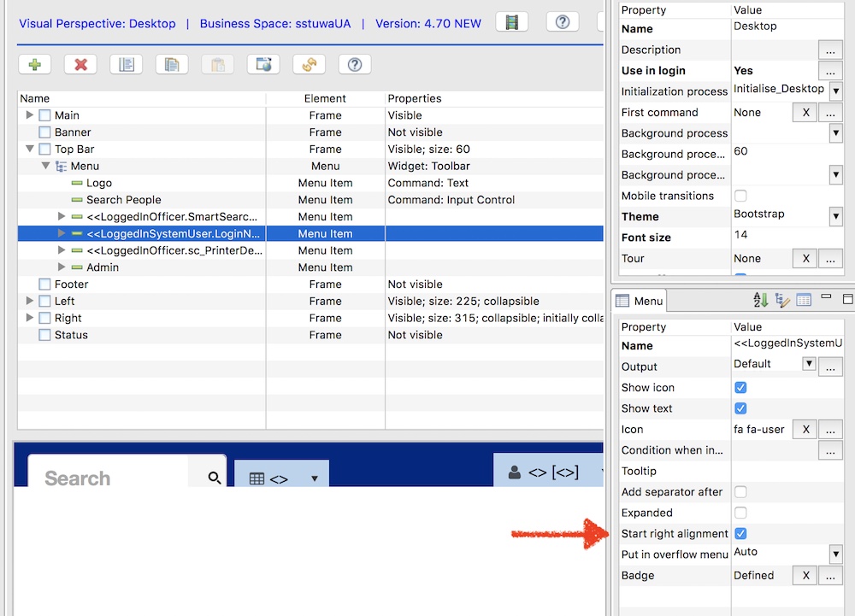
Task: Click the Font size value field showing 14
Action: [x=787, y=237]
